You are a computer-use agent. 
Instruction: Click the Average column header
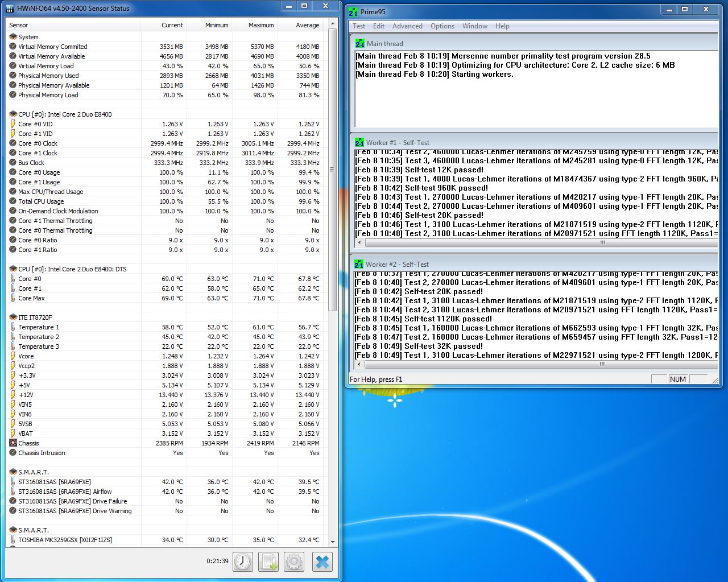click(x=300, y=25)
